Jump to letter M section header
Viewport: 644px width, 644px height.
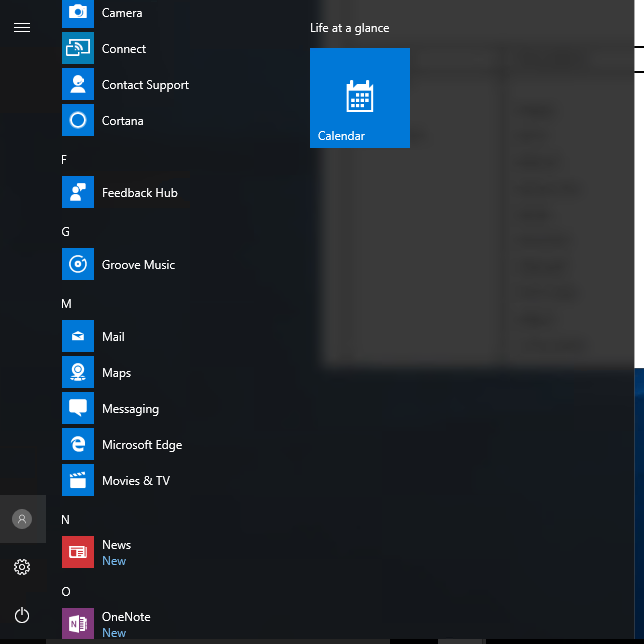point(66,304)
